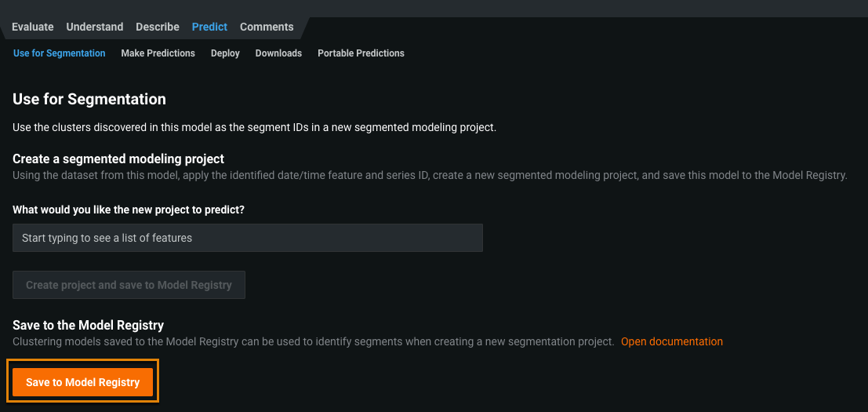Follow the Open documentation link
The width and height of the screenshot is (868, 412).
coord(671,341)
